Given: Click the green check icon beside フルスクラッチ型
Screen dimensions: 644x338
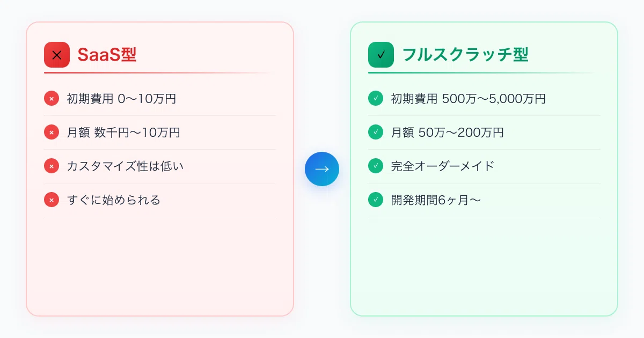Looking at the screenshot, I should [x=381, y=55].
